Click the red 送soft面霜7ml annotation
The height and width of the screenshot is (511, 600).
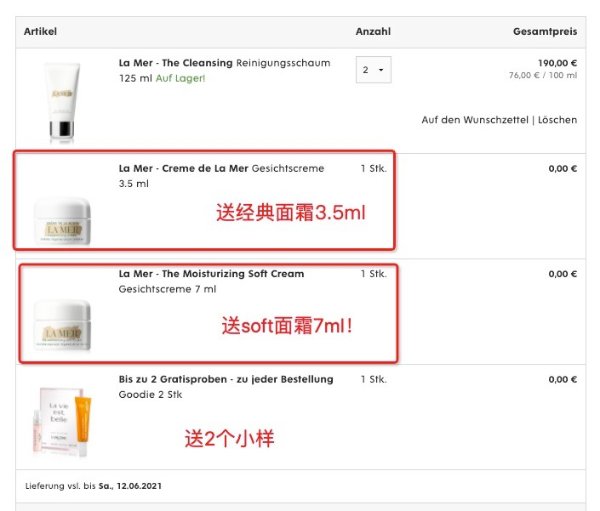tap(287, 326)
